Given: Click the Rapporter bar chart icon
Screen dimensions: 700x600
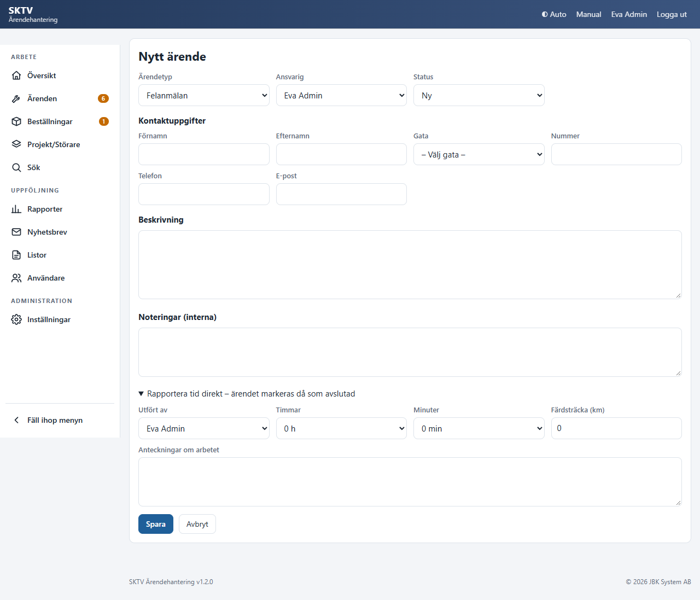Looking at the screenshot, I should tap(16, 209).
